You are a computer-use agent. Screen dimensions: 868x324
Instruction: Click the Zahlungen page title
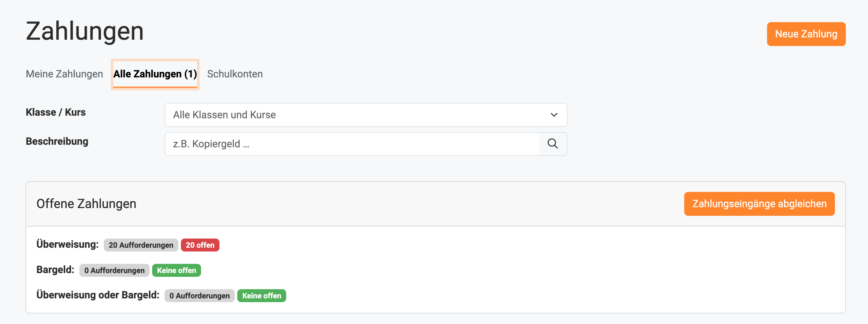[x=85, y=31]
